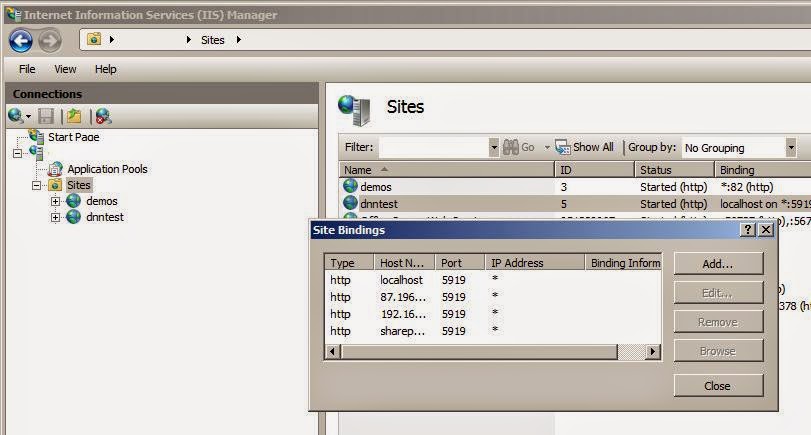This screenshot has height=435, width=811.
Task: Click bindings list scroll left arrow
Action: [x=333, y=352]
